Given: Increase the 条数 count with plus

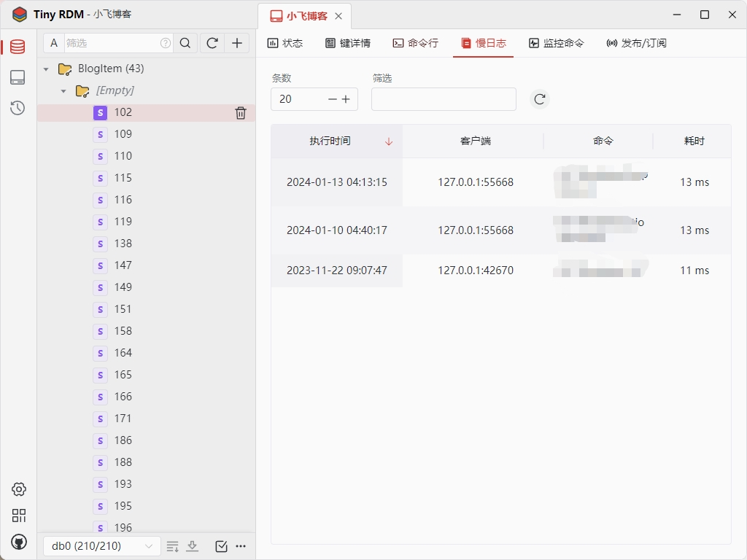Looking at the screenshot, I should click(346, 99).
